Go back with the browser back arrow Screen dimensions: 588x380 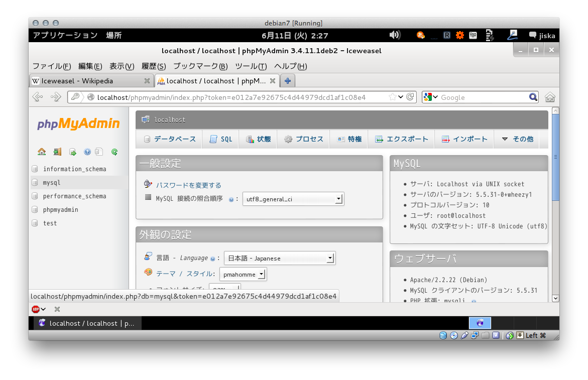click(x=38, y=97)
